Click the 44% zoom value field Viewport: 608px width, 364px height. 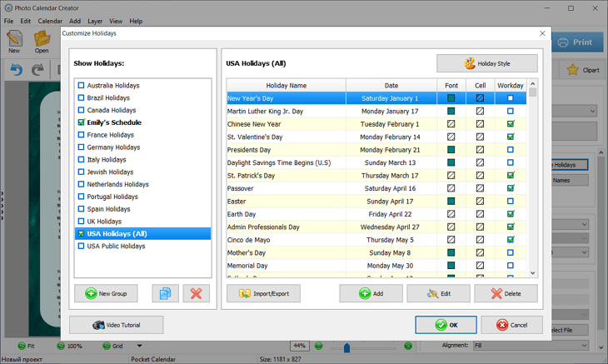299,346
